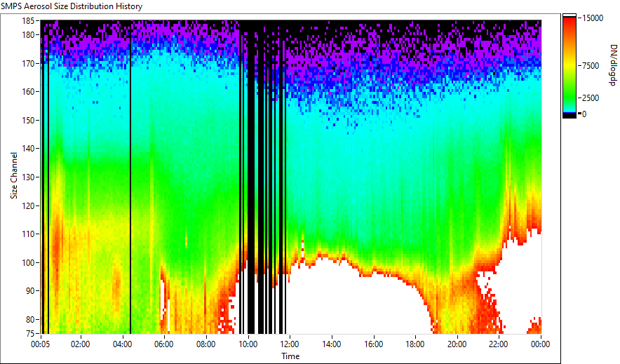The height and width of the screenshot is (364, 620).
Task: Click the 00:05 time axis tick
Action: pos(41,344)
